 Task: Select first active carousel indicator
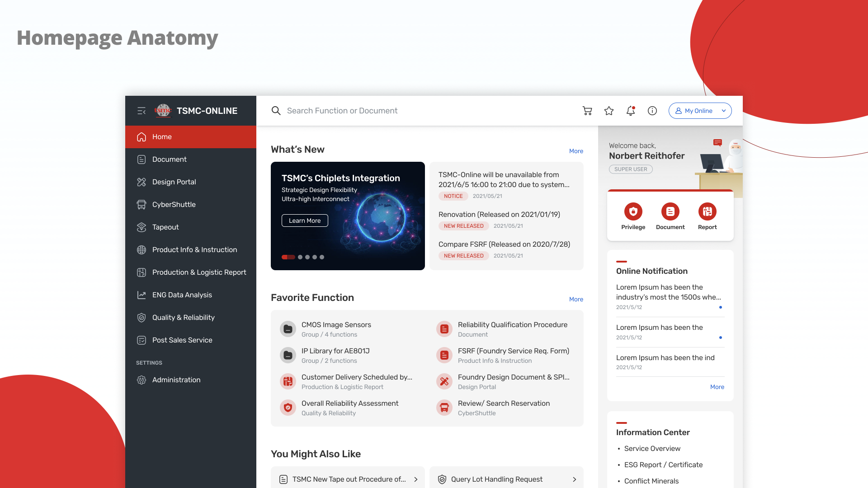pos(288,257)
